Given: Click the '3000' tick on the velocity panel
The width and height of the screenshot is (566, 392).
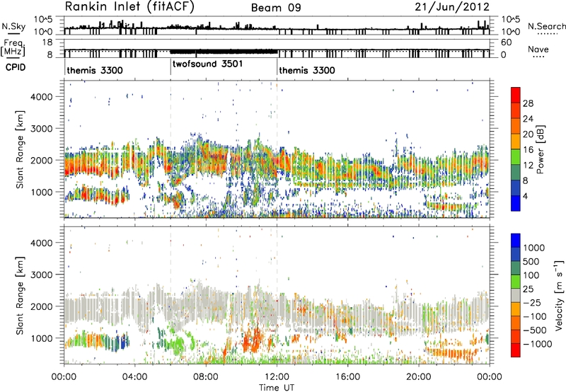Looking at the screenshot, I should (x=42, y=275).
